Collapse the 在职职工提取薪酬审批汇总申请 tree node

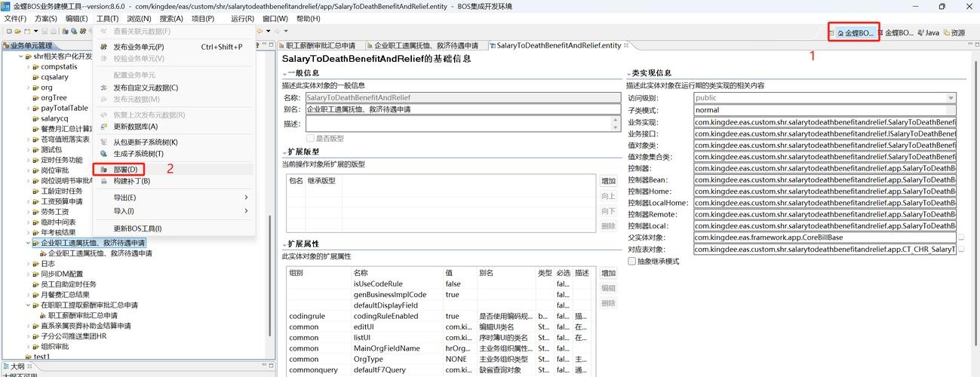click(28, 305)
